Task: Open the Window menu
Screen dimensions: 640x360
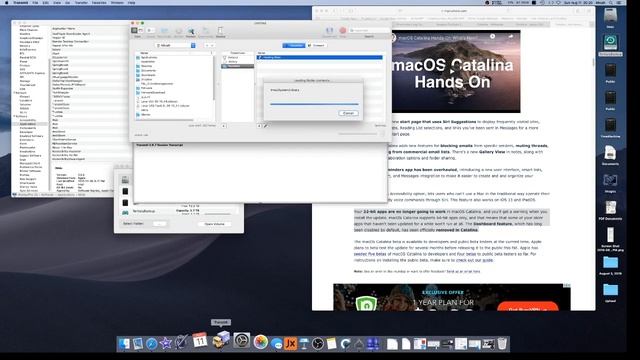Action: (x=117, y=2)
